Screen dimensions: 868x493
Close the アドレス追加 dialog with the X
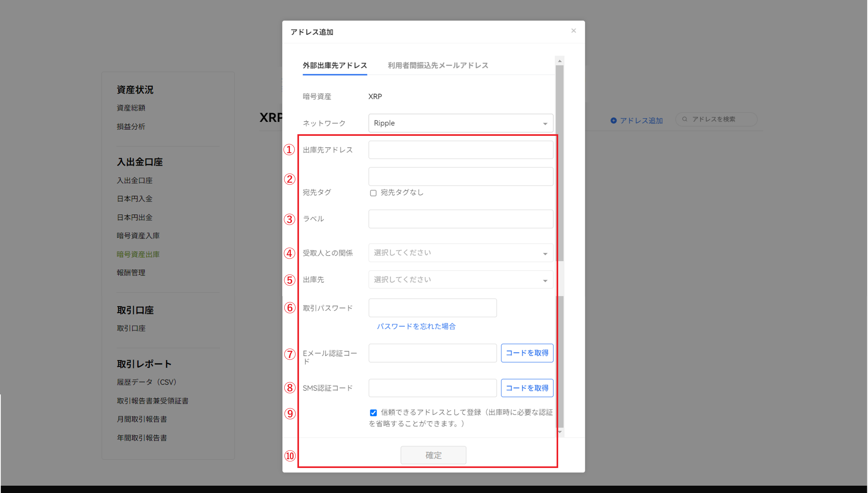pyautogui.click(x=573, y=31)
